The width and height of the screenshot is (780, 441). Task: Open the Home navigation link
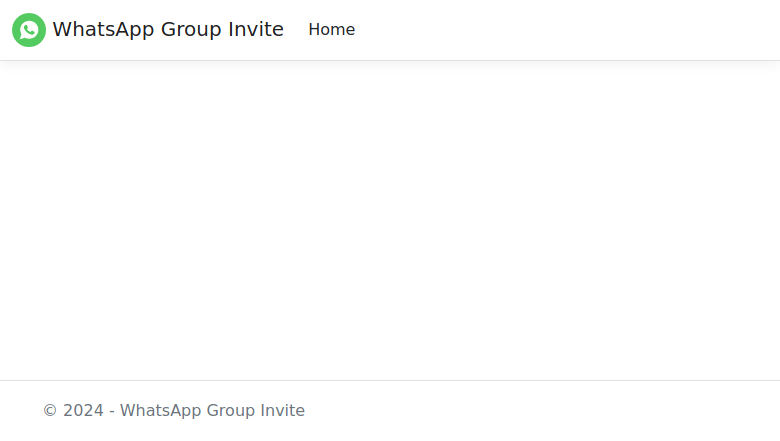[331, 30]
